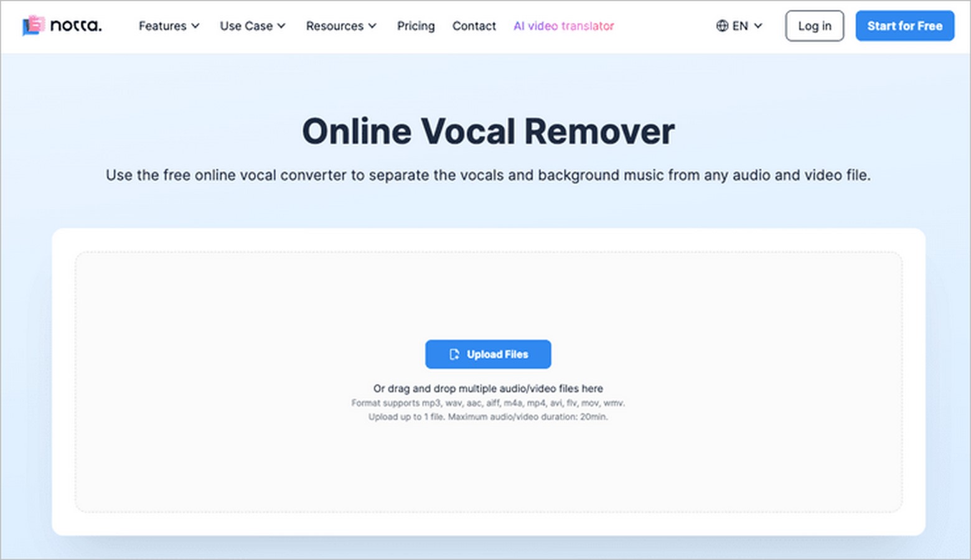Click the notta brand name text
971x560 pixels.
point(75,26)
